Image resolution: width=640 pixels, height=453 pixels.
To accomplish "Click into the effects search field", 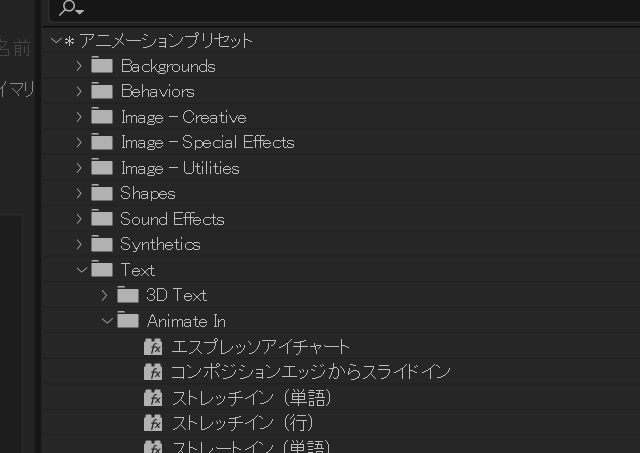I will coord(350,9).
